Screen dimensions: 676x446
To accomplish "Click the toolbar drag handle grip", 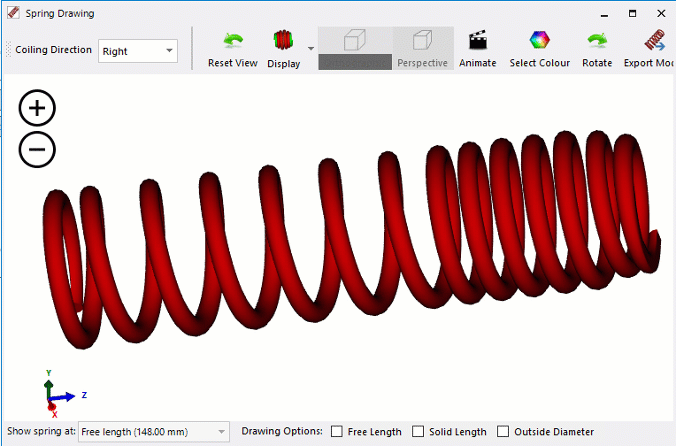I will pyautogui.click(x=8, y=50).
